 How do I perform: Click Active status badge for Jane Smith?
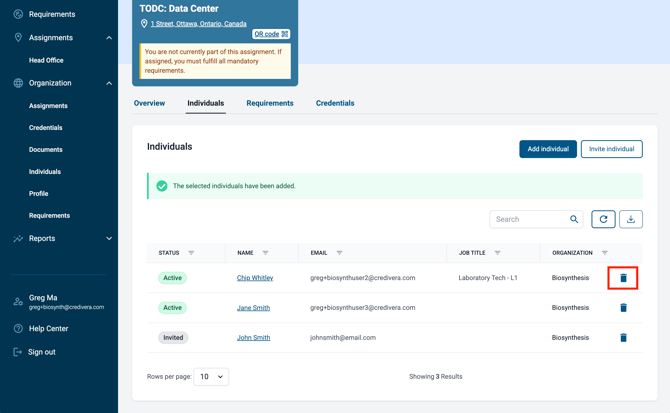click(173, 308)
